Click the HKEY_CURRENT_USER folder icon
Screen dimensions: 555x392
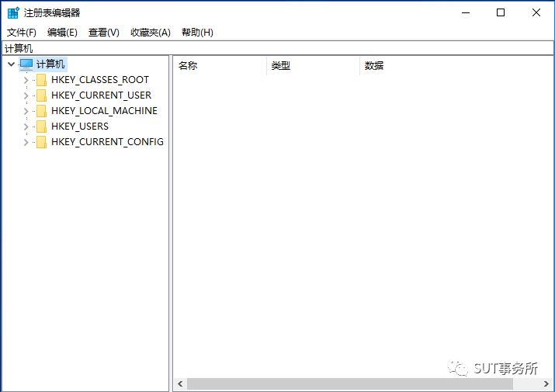(x=41, y=95)
